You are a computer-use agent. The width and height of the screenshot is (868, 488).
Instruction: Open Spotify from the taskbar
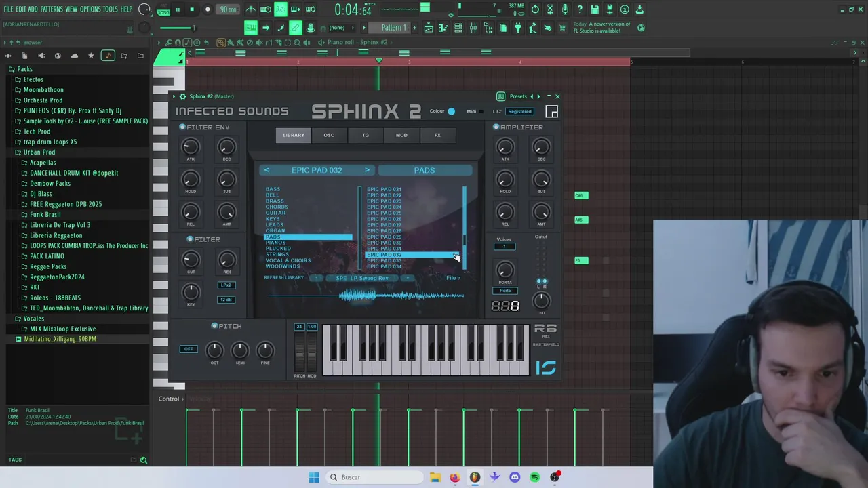535,477
